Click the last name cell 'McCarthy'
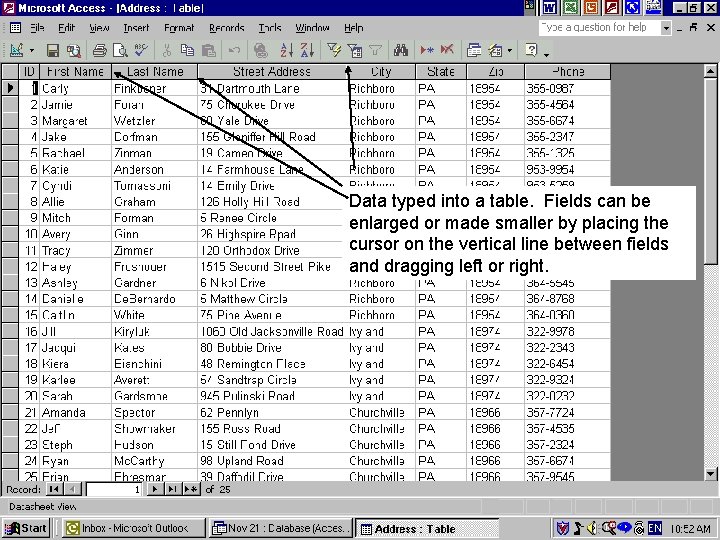The height and width of the screenshot is (540, 720). [x=155, y=461]
